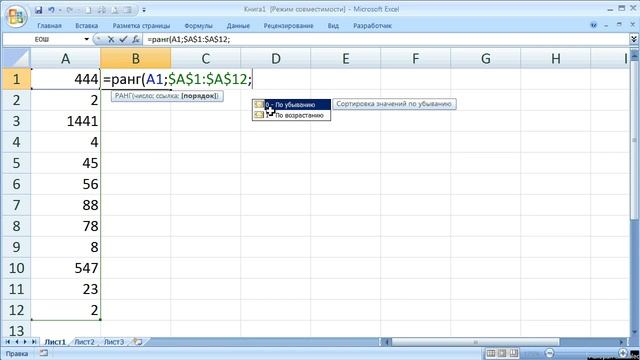Click the zoom out minus button

point(549,353)
